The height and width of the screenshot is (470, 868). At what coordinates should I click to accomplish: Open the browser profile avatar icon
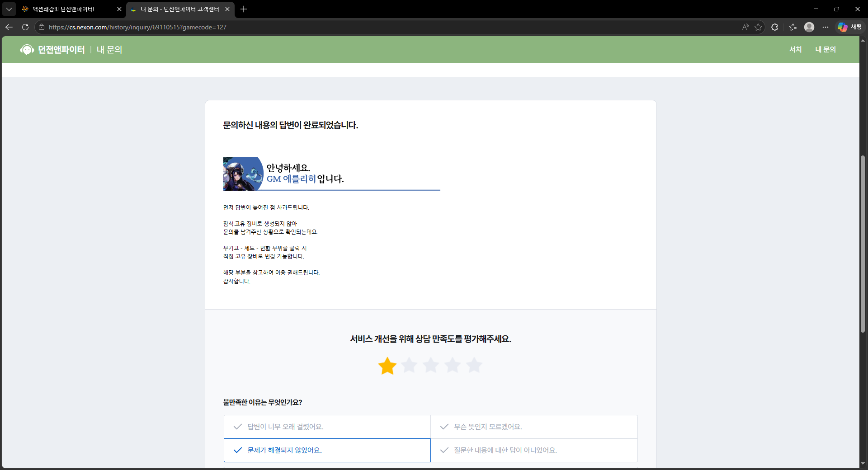point(809,27)
